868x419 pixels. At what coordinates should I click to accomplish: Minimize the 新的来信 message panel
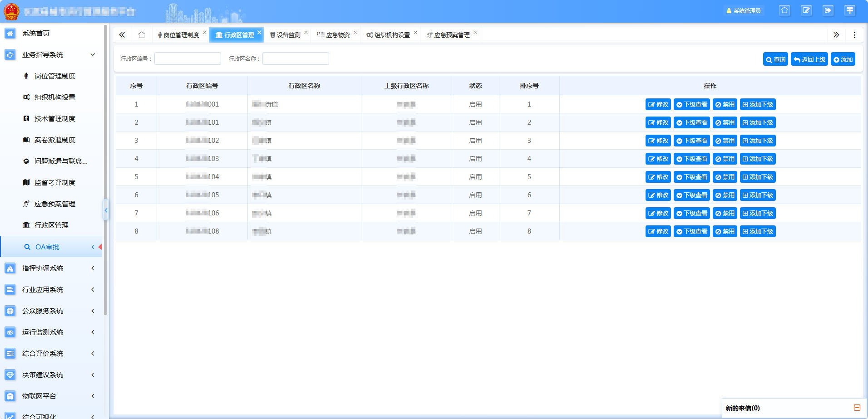click(857, 408)
